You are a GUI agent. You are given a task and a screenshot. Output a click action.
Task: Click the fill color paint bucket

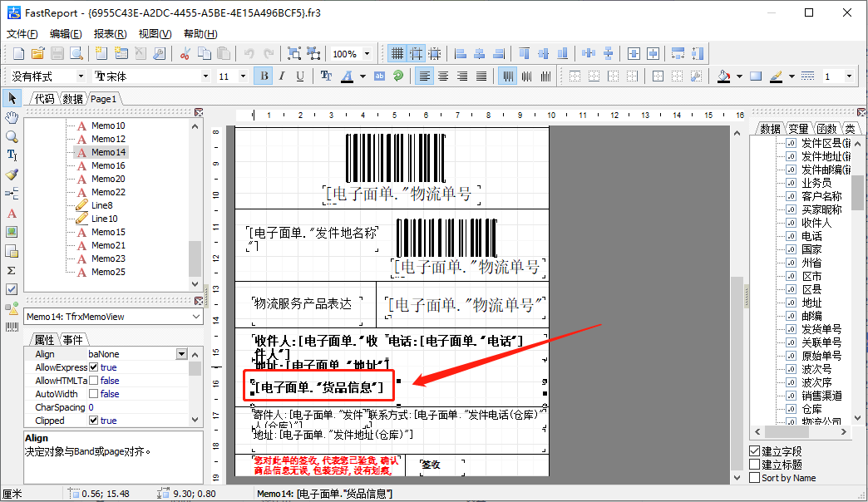724,76
